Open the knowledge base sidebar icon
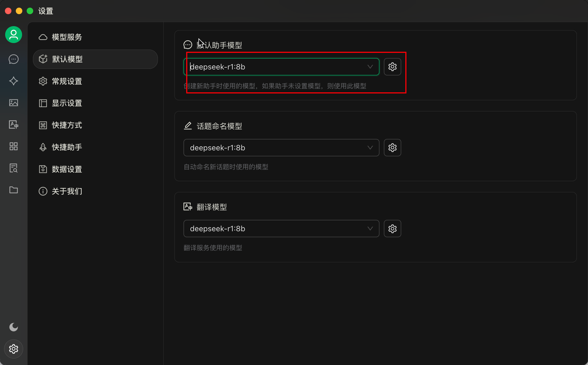Screen dimensions: 588x365 click(x=14, y=168)
